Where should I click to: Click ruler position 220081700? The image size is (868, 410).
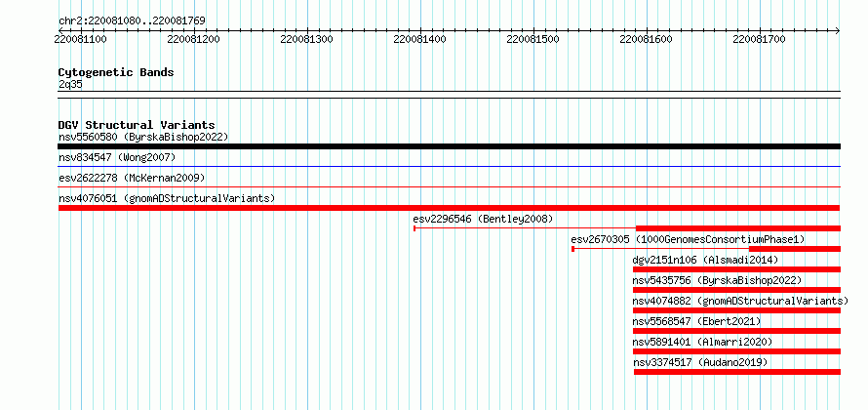[x=759, y=39]
